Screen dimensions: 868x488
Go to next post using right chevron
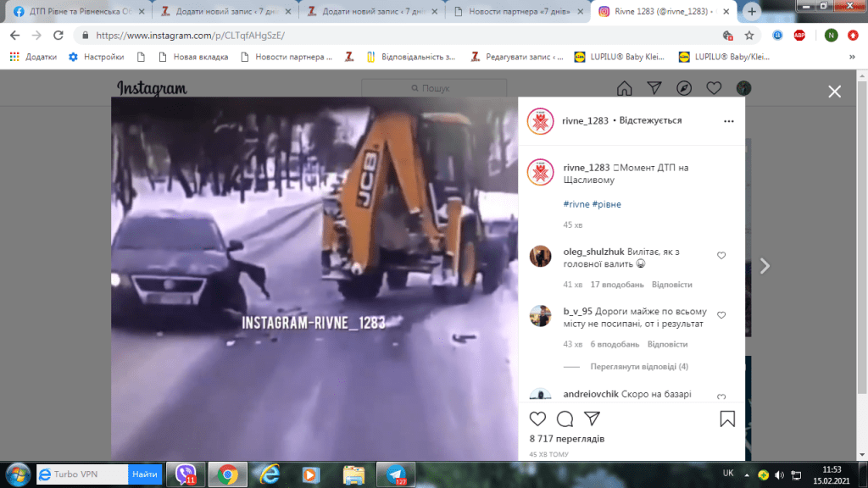coord(765,266)
